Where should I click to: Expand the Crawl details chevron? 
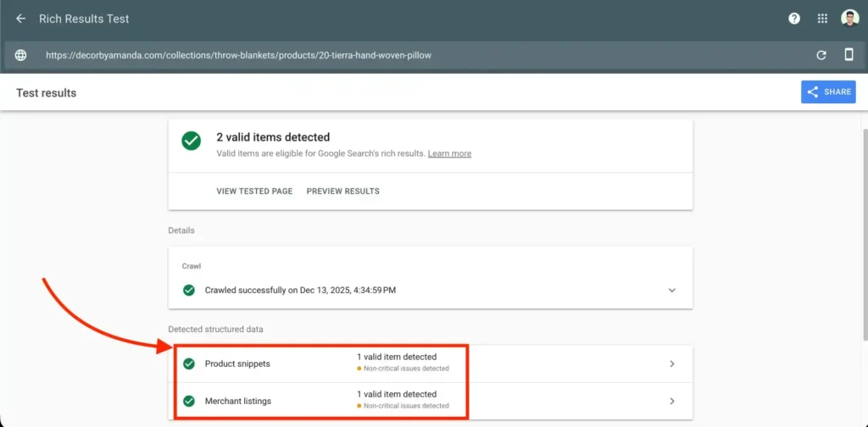click(672, 290)
